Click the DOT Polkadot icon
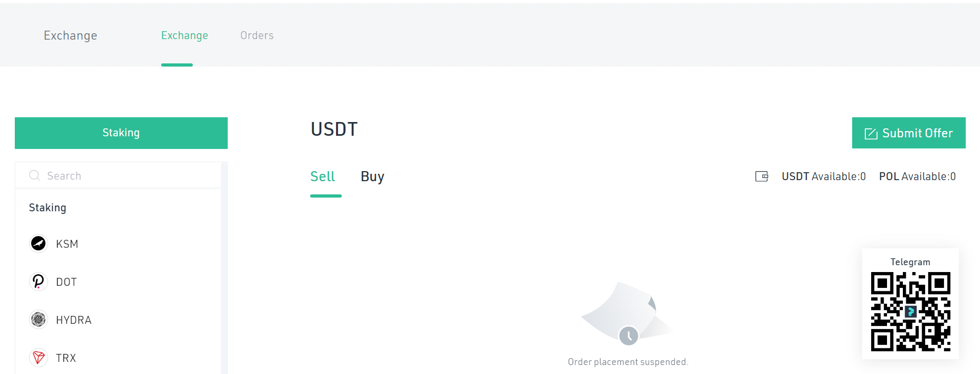The height and width of the screenshot is (374, 980). 38,282
